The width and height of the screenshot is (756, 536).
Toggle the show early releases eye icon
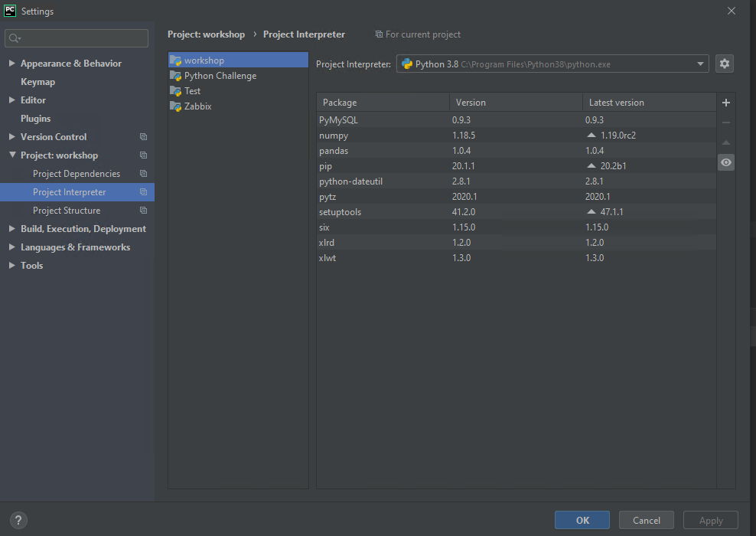tap(725, 162)
